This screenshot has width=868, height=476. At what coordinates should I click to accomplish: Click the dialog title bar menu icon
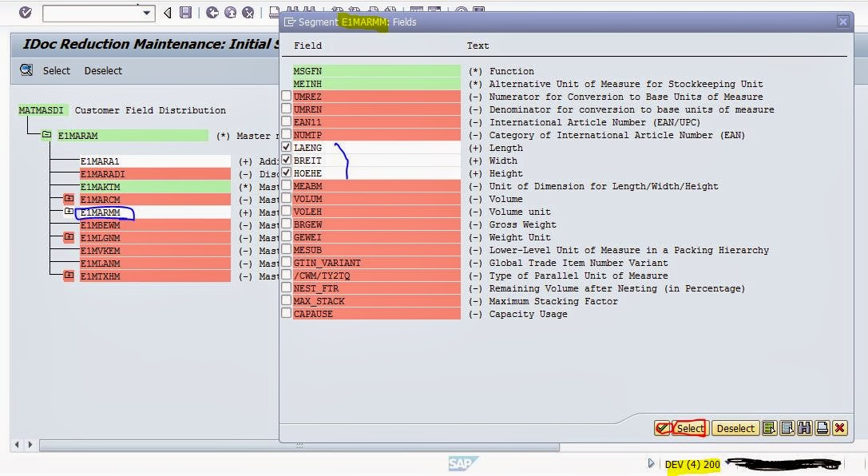coord(290,22)
